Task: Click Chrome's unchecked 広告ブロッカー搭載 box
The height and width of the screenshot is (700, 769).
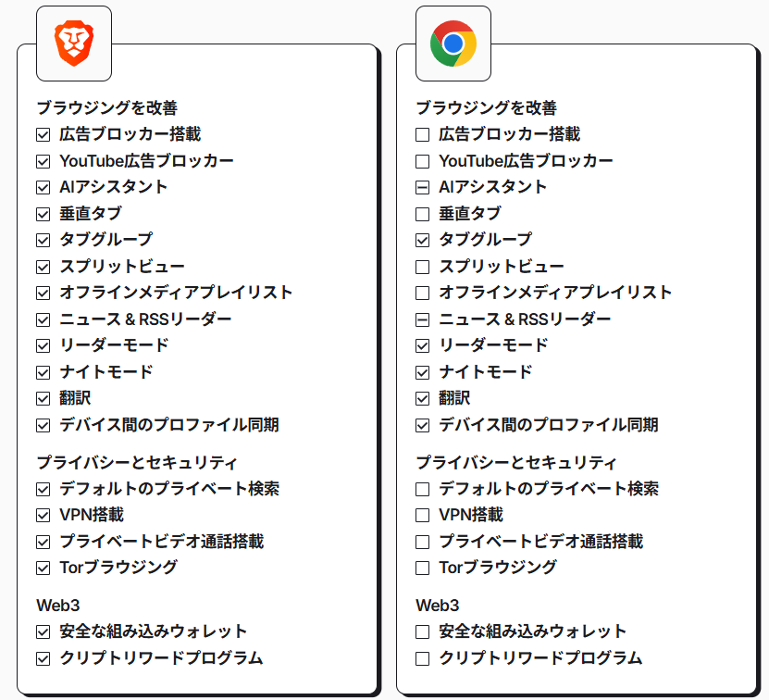Action: point(422,134)
